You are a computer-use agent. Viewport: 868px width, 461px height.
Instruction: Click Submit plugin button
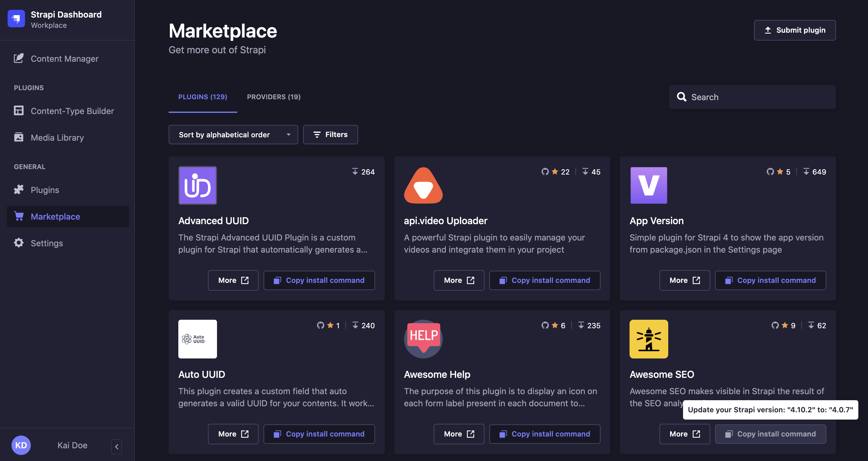pos(795,30)
